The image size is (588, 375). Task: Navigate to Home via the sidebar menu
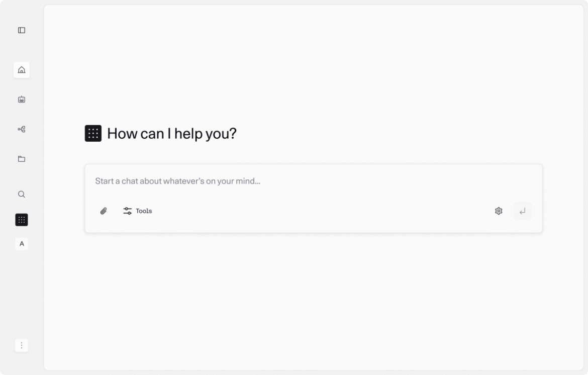coord(21,70)
